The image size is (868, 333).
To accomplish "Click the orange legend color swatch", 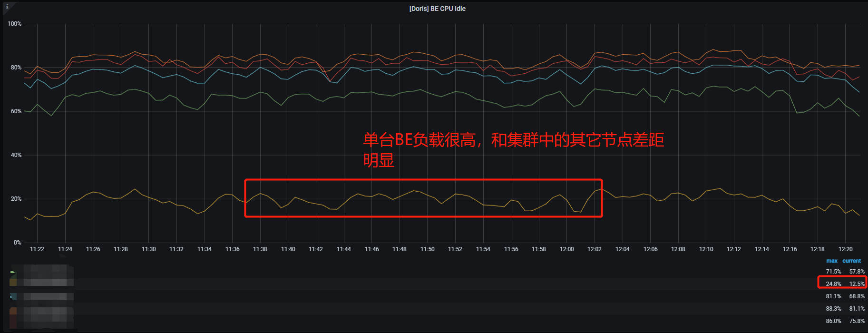I will tap(13, 311).
